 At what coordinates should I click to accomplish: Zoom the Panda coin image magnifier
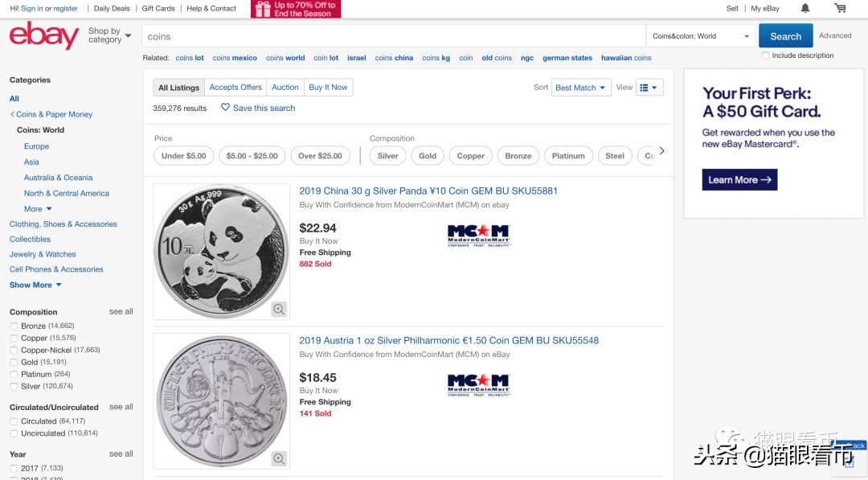[279, 310]
